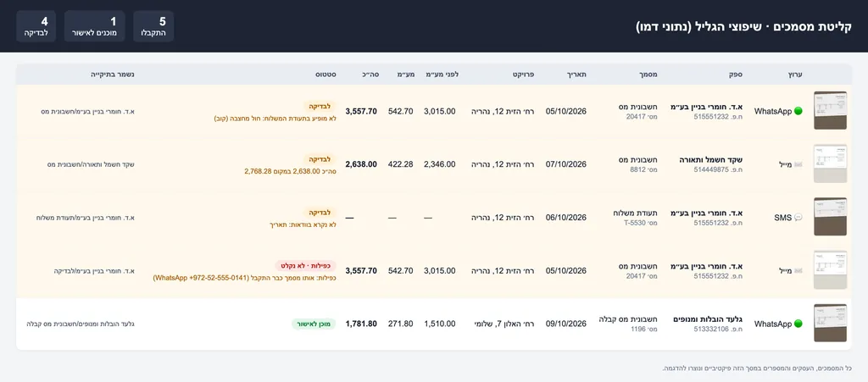Open document thumbnail of invoice 20417 from WhatsApp
Viewport: 868px width, 382px height.
tap(830, 111)
